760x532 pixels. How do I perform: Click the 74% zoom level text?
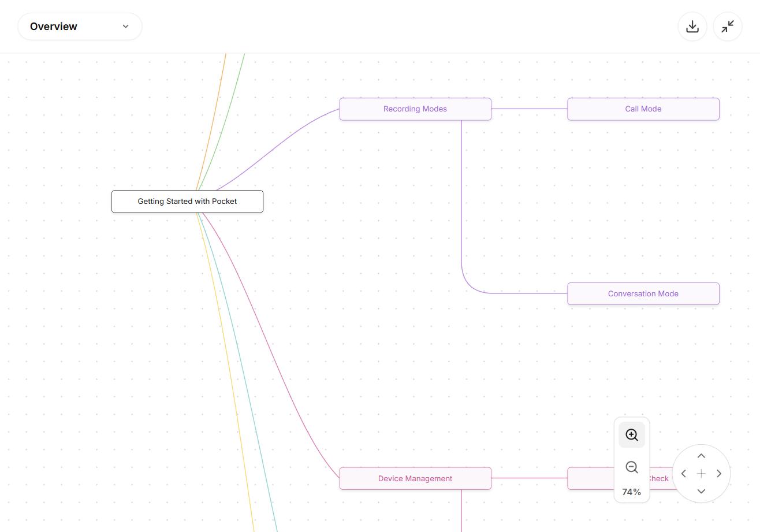(632, 492)
